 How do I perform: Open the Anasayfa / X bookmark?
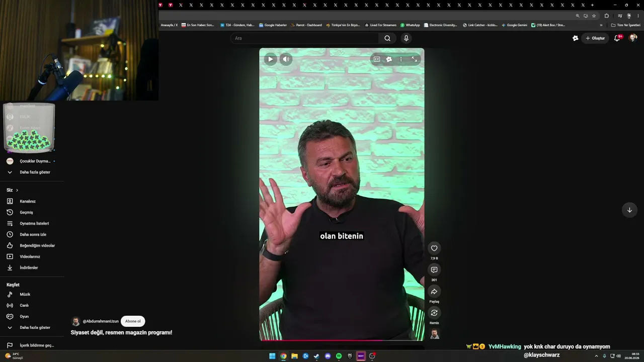point(169,25)
